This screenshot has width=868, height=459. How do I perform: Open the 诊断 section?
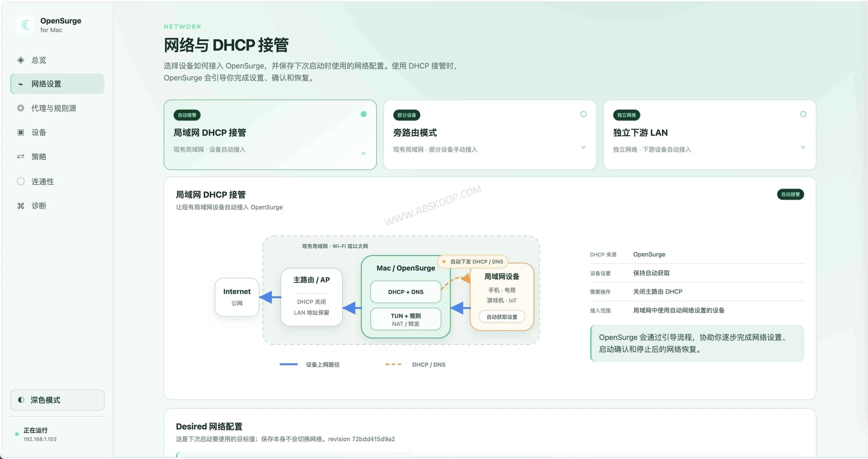[57, 206]
